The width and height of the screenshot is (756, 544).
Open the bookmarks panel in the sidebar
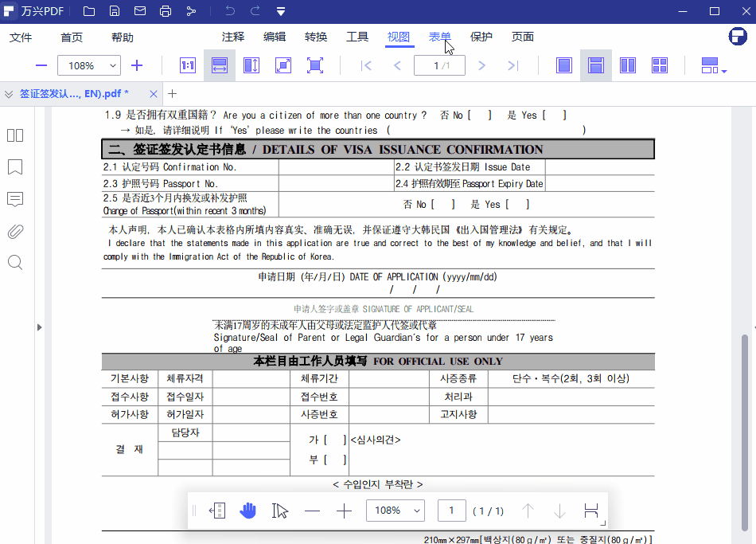pyautogui.click(x=15, y=167)
